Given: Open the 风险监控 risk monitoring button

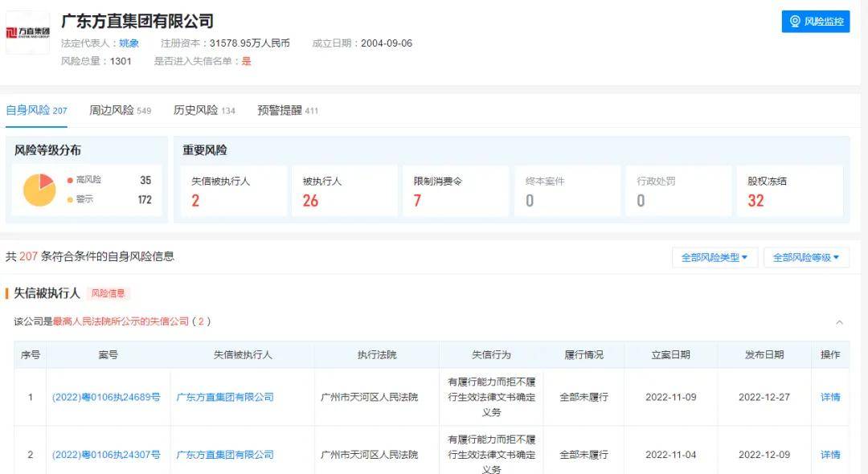Looking at the screenshot, I should click(816, 22).
